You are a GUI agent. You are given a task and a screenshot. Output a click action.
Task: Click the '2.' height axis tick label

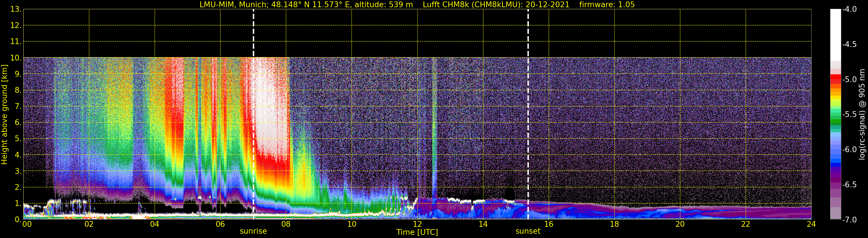(18, 188)
